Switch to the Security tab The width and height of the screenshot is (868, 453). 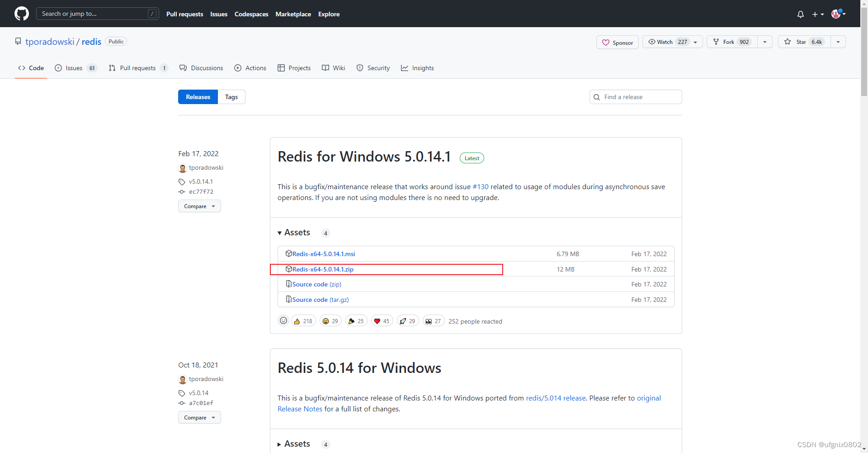click(373, 68)
